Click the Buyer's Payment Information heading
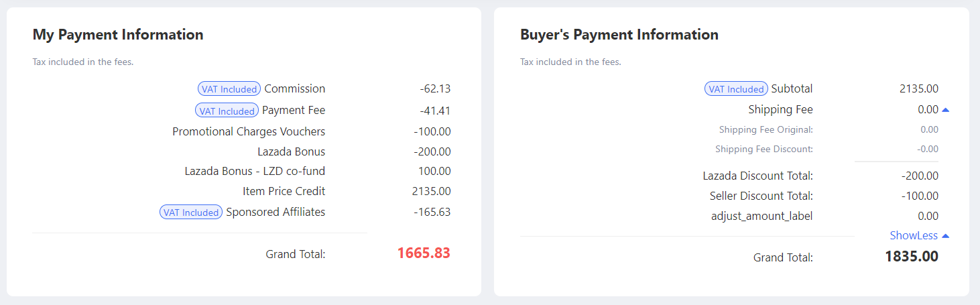The height and width of the screenshot is (305, 980). pos(619,34)
